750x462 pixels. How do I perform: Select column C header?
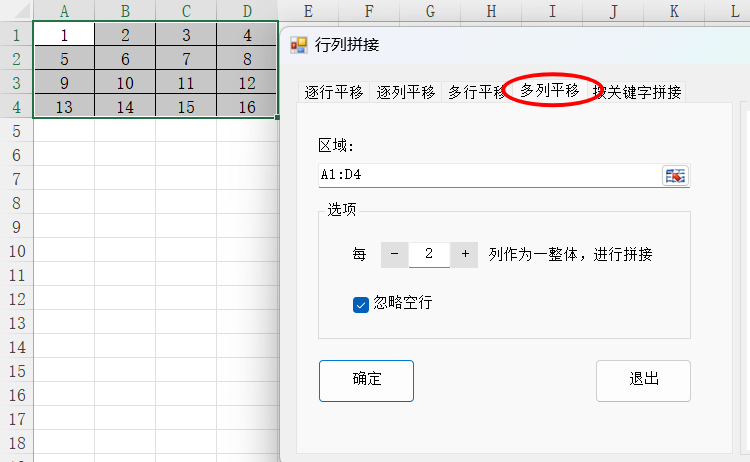(186, 11)
